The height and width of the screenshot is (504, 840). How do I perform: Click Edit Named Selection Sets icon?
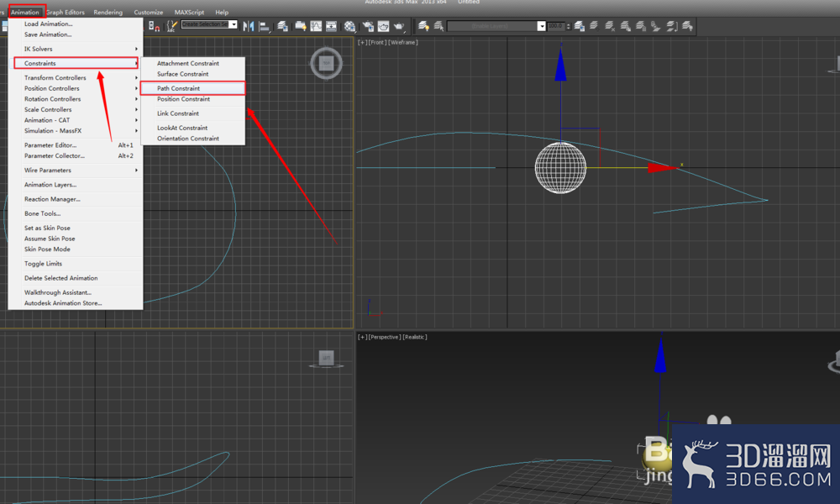tap(172, 26)
